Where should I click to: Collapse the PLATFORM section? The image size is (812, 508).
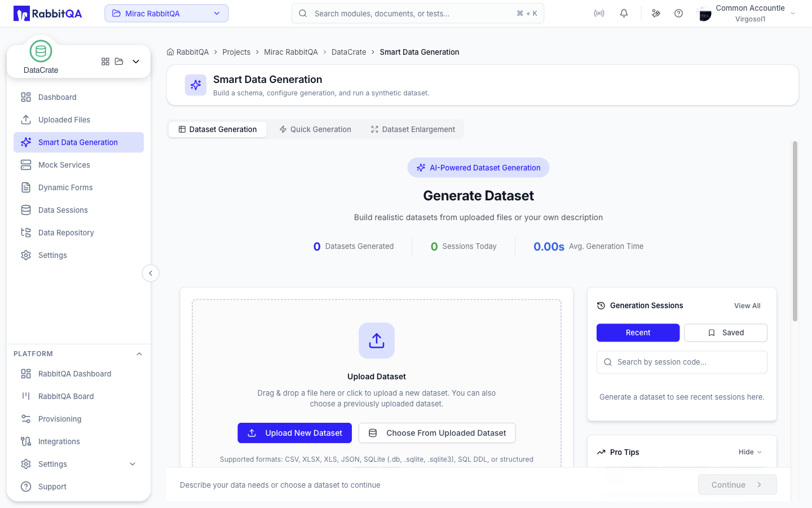point(139,354)
